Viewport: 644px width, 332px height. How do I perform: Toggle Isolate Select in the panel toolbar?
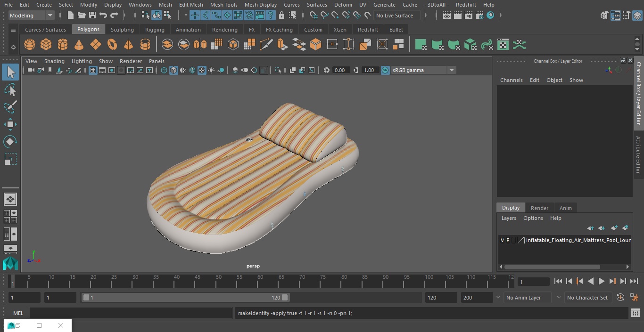(x=278, y=70)
